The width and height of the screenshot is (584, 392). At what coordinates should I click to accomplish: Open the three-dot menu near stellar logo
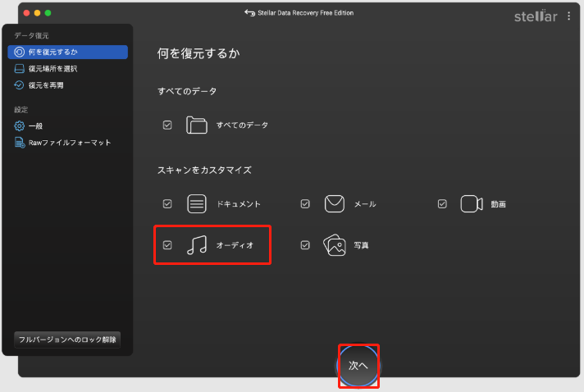tap(568, 16)
